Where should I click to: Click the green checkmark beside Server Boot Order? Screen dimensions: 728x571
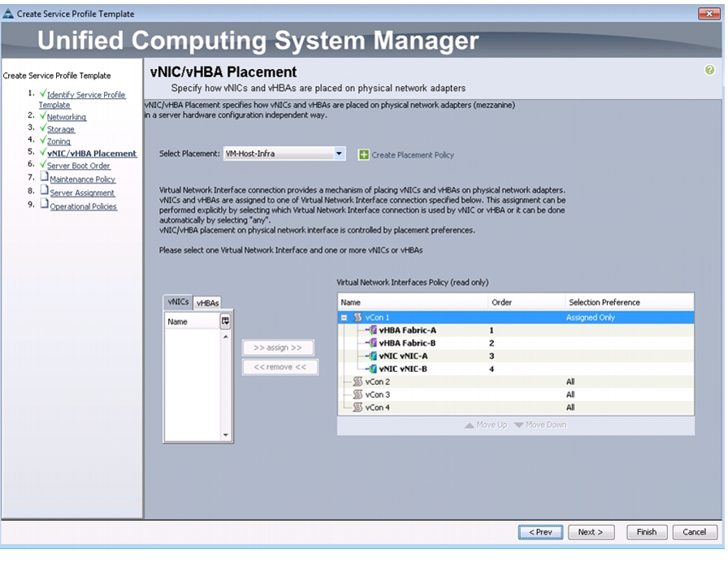point(43,164)
